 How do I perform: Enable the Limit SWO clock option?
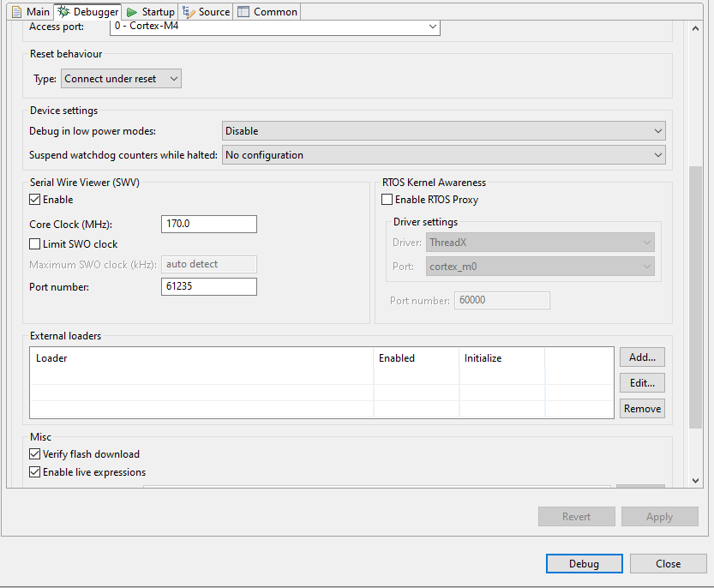pyautogui.click(x=34, y=243)
